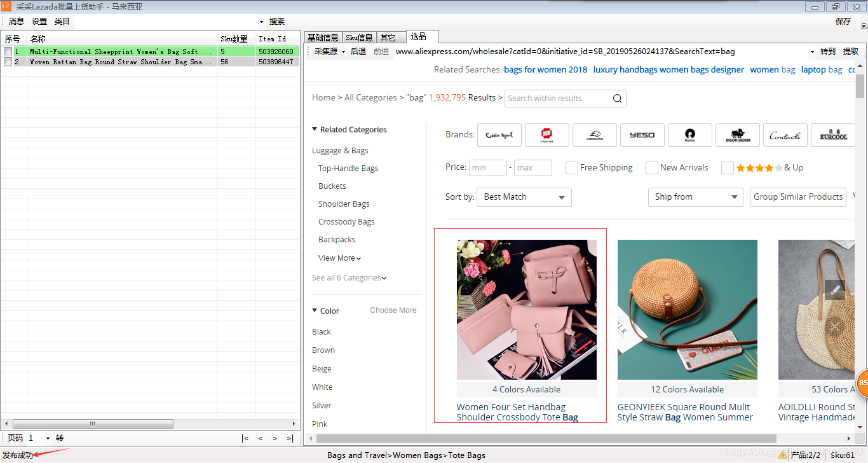Screen dimensions: 868x463
Task: Click the Funissing brand logo
Action: (x=595, y=135)
